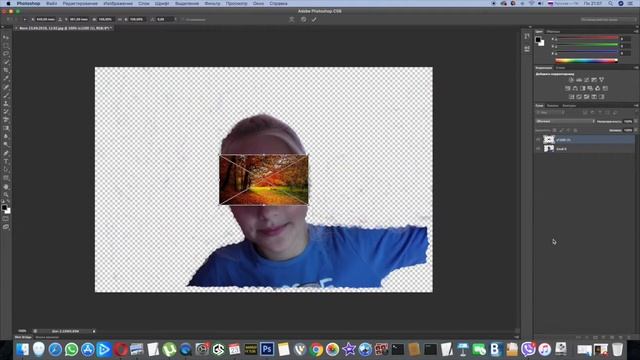Switch to the Стили tab
Viewport: 640px width, 360px height.
tap(560, 68)
